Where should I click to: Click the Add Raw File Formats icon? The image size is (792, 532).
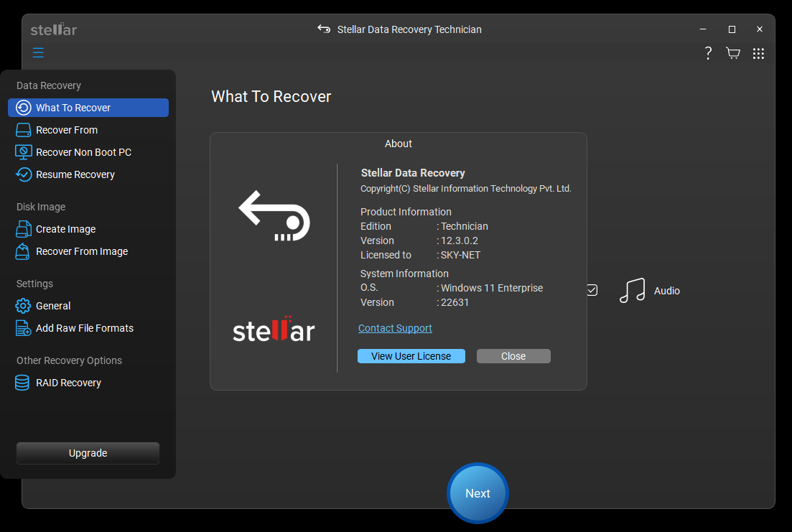23,328
